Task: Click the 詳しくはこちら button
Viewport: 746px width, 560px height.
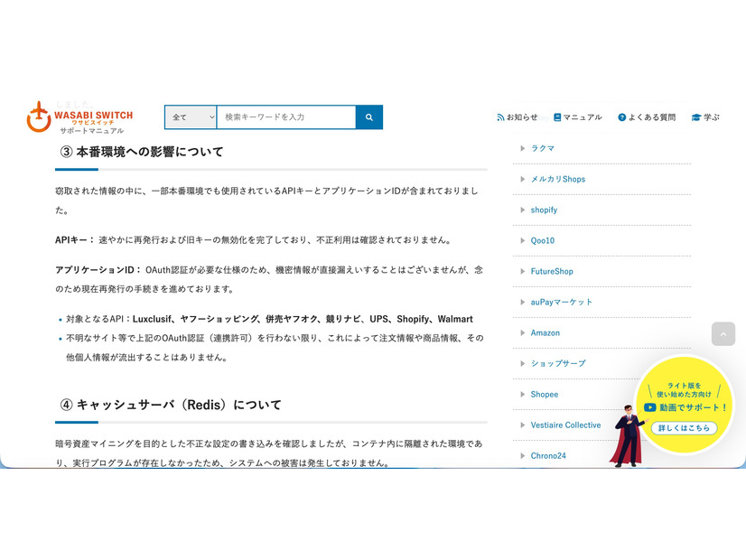Action: pos(684,428)
